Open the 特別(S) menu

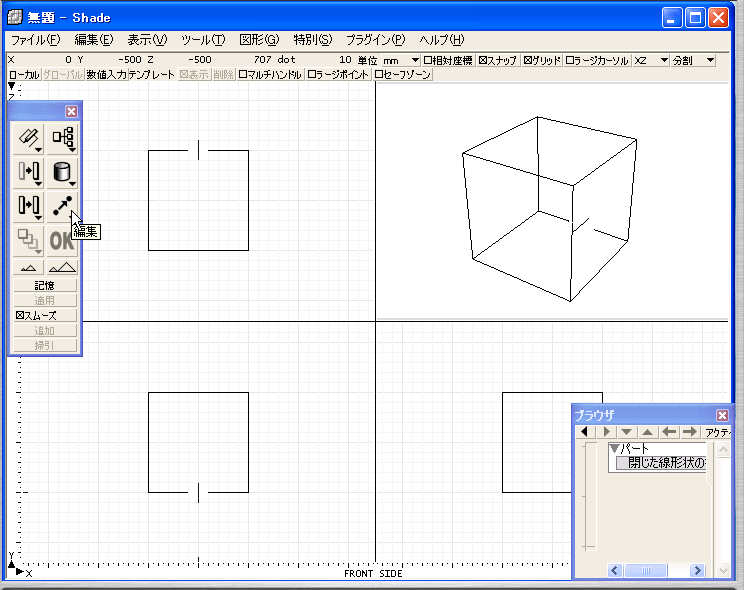pos(313,40)
